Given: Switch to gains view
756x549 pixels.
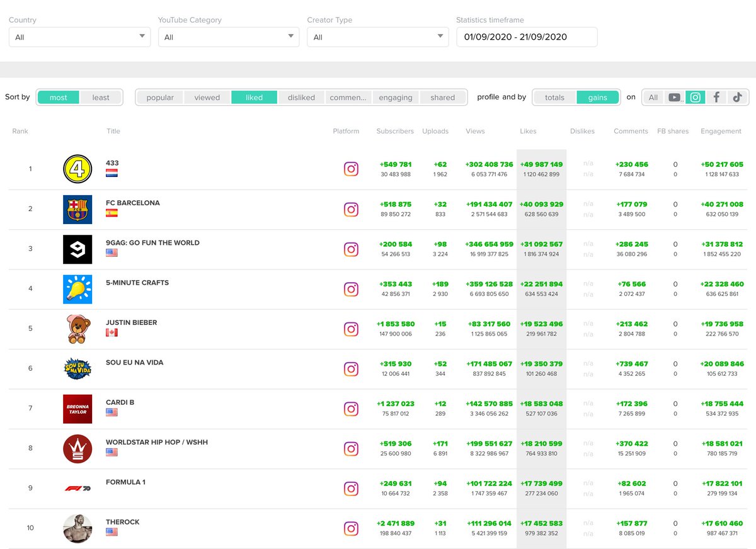Looking at the screenshot, I should click(x=598, y=98).
